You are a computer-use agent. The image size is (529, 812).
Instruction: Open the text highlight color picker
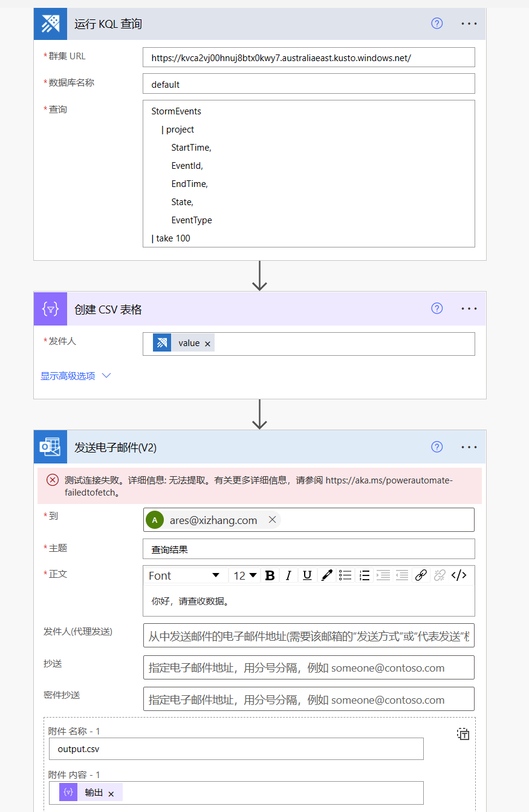pyautogui.click(x=326, y=575)
